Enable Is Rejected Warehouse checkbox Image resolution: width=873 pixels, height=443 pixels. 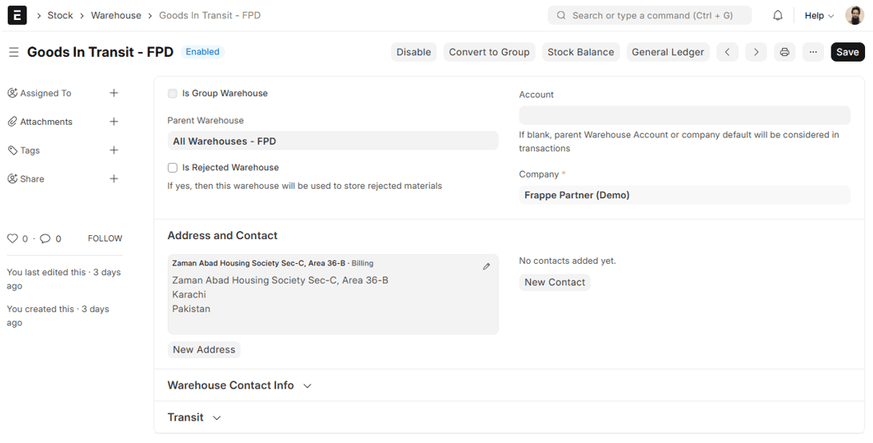(173, 168)
